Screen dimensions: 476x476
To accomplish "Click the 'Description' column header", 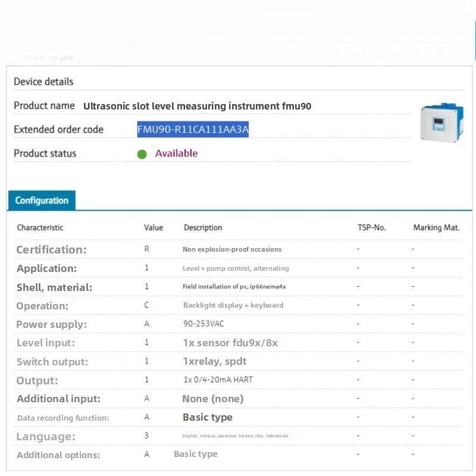I will tap(203, 228).
